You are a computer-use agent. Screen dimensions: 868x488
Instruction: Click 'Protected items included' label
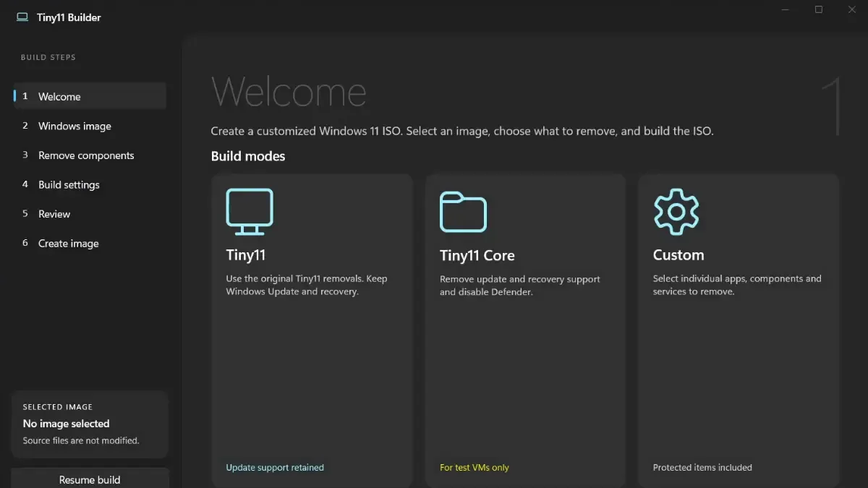click(x=702, y=468)
